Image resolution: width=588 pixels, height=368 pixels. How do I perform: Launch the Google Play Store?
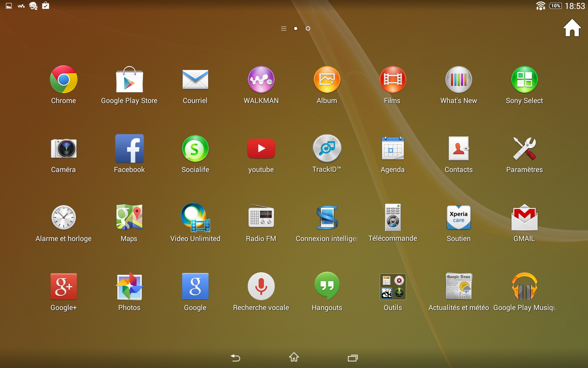pos(129,80)
